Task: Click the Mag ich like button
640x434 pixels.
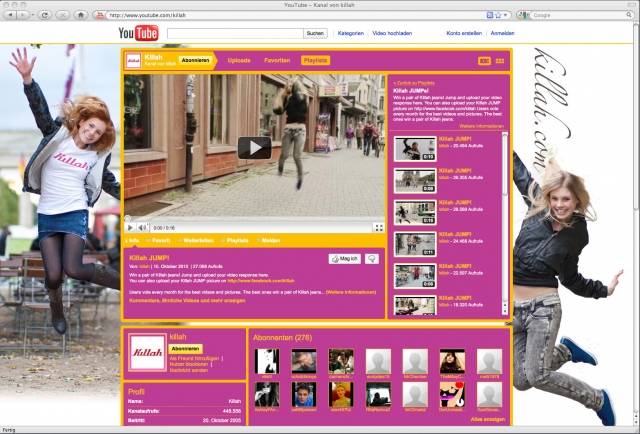Action: pyautogui.click(x=344, y=259)
